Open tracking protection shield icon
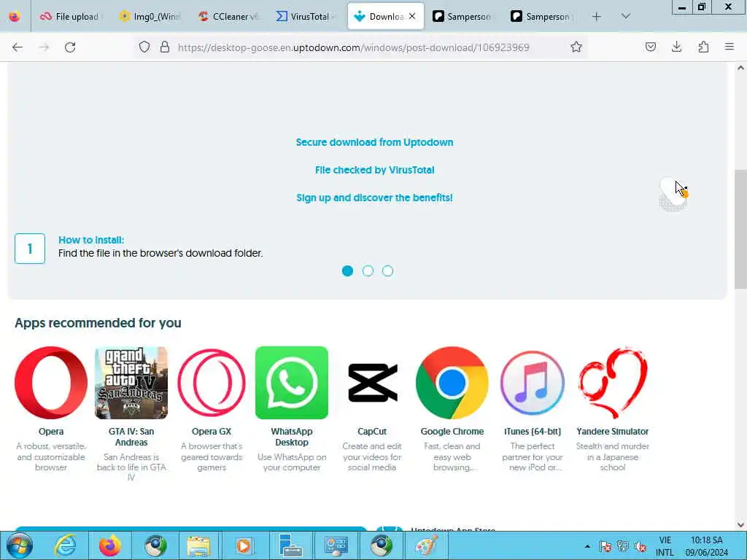This screenshot has height=560, width=747. click(144, 47)
